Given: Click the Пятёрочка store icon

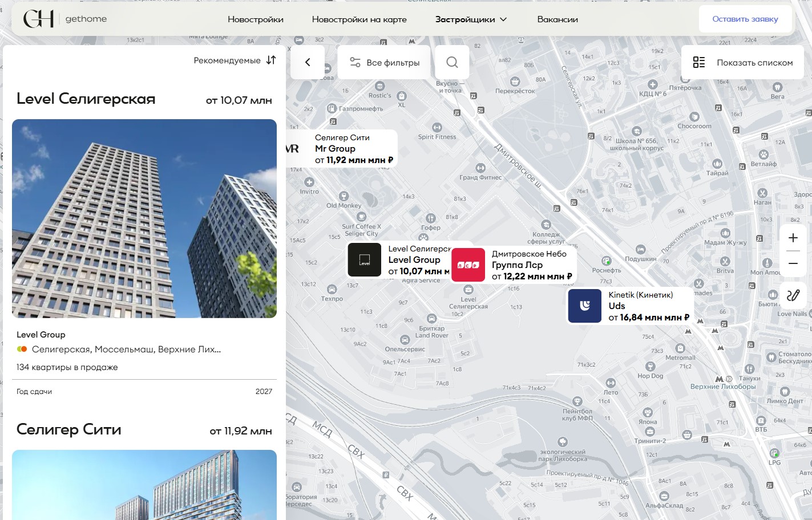Looking at the screenshot, I should point(685,79).
